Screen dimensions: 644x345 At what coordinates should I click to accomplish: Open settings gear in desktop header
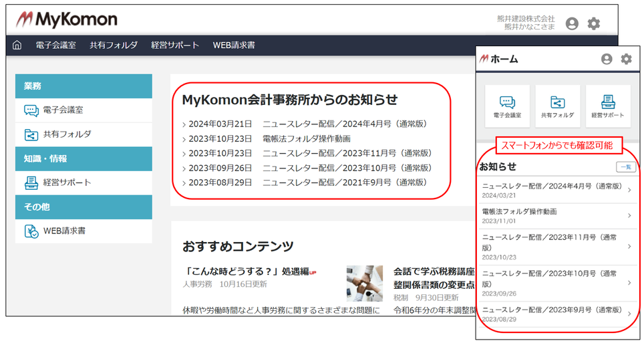click(x=594, y=23)
